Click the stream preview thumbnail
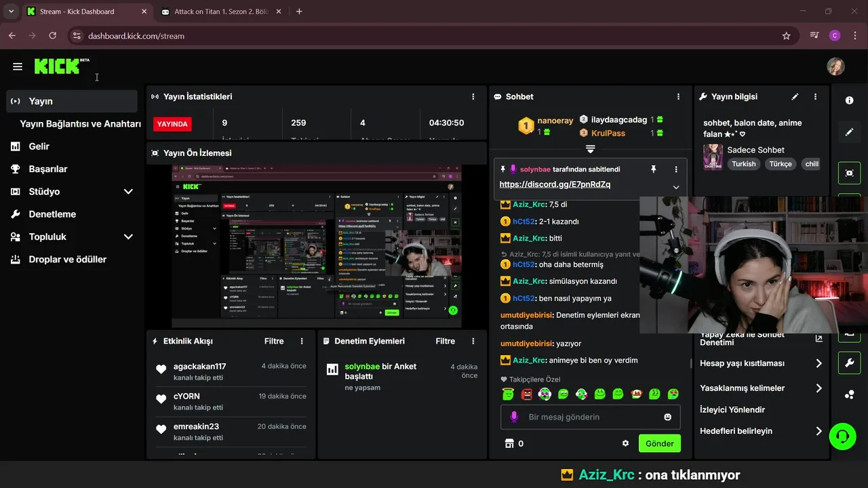This screenshot has height=488, width=868. pos(317,246)
